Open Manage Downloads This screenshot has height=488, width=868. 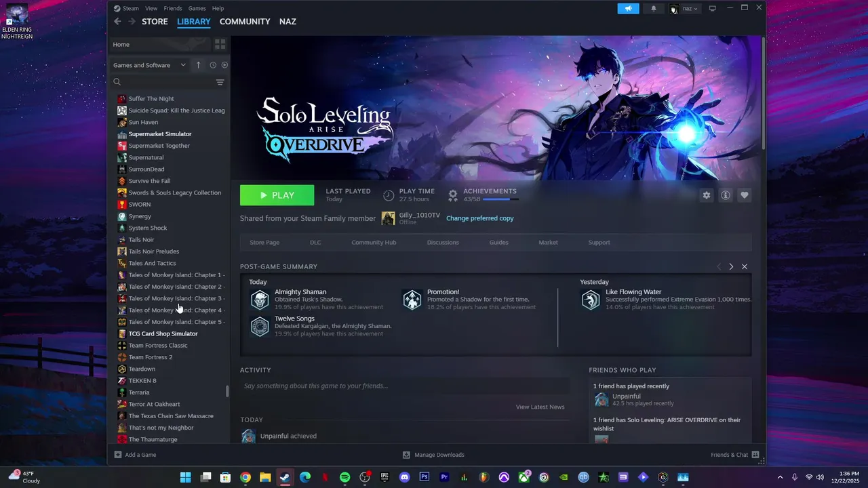click(433, 455)
